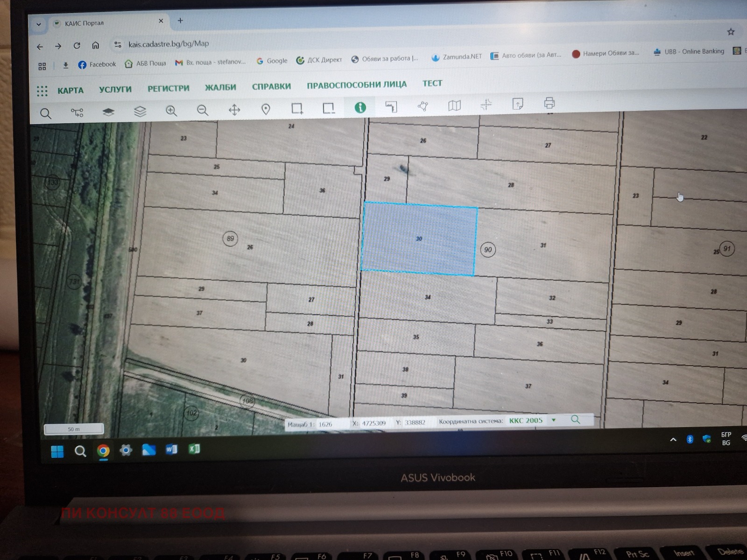The image size is (747, 560).
Task: Open the Windows Start menu
Action: coord(57,451)
